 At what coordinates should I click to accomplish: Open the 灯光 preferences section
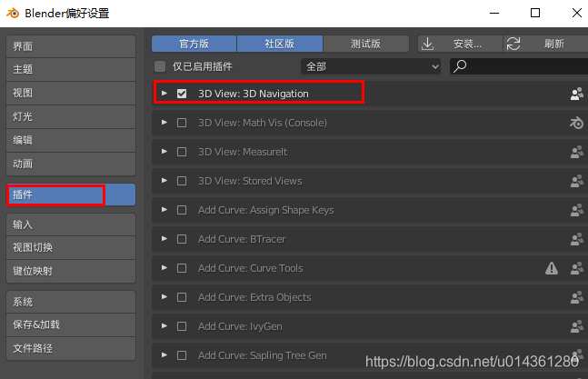point(71,116)
